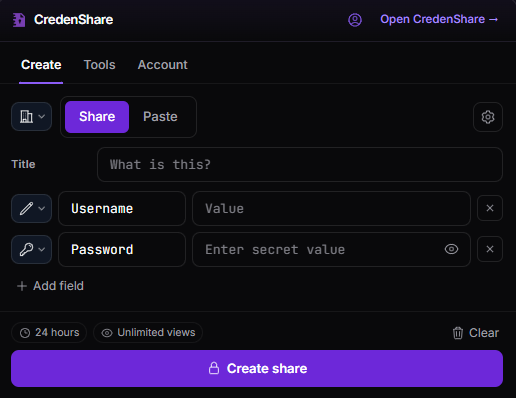The width and height of the screenshot is (516, 398).
Task: Remove the Username field row
Action: click(x=490, y=208)
